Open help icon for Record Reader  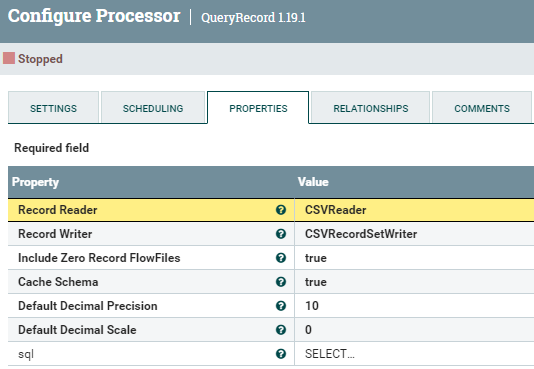pos(281,210)
